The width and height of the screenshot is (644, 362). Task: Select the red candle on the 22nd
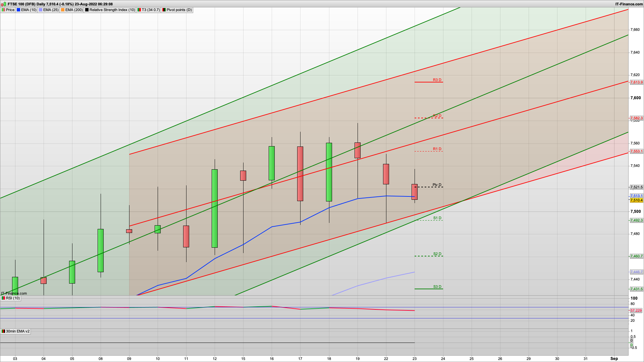[386, 174]
